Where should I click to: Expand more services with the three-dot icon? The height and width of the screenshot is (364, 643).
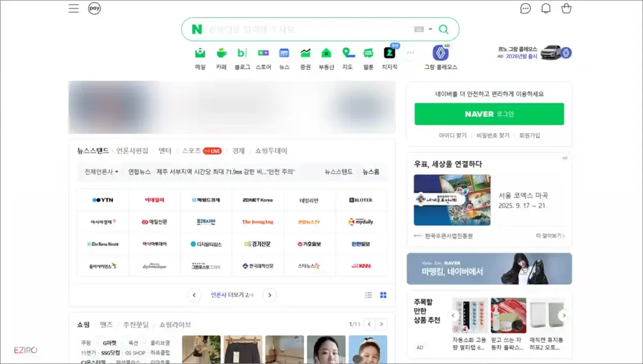coord(411,53)
